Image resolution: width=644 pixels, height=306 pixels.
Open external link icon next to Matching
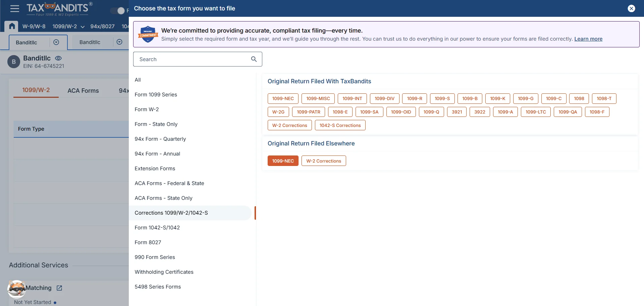click(x=59, y=288)
